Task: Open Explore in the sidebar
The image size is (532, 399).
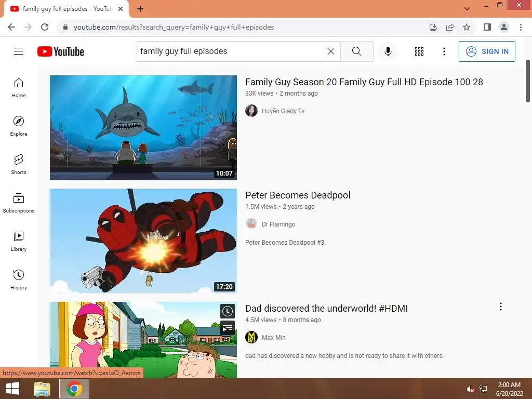Action: (x=19, y=126)
